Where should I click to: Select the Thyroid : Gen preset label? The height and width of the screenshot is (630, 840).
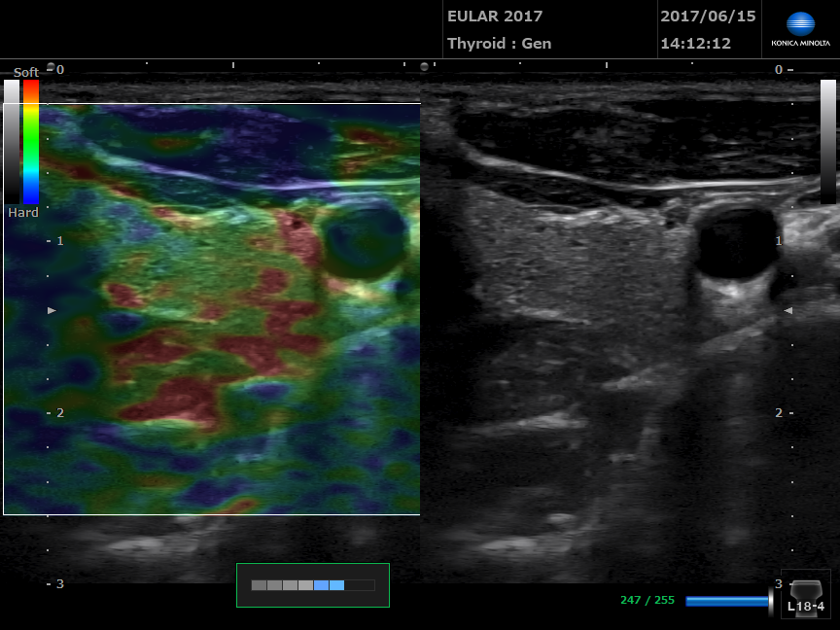click(x=499, y=44)
